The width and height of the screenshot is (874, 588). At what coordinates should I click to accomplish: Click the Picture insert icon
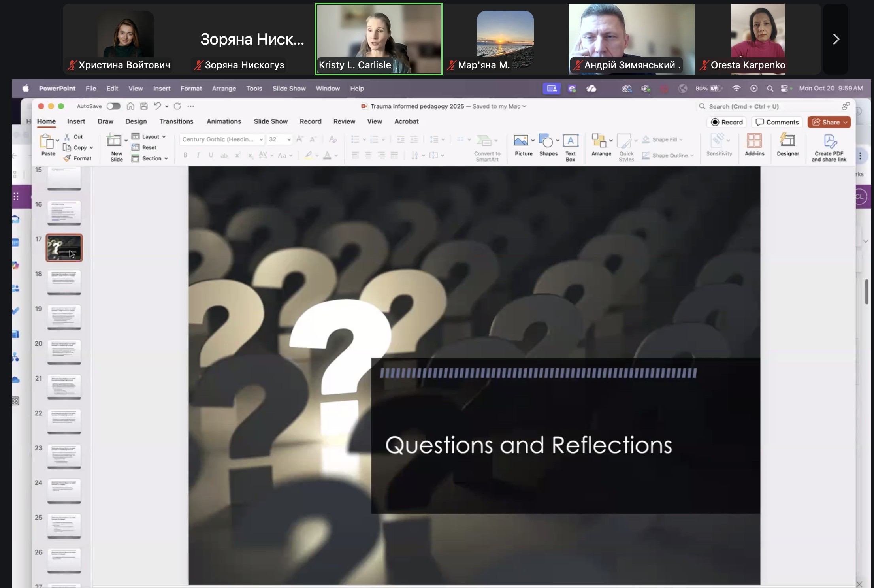tap(520, 141)
